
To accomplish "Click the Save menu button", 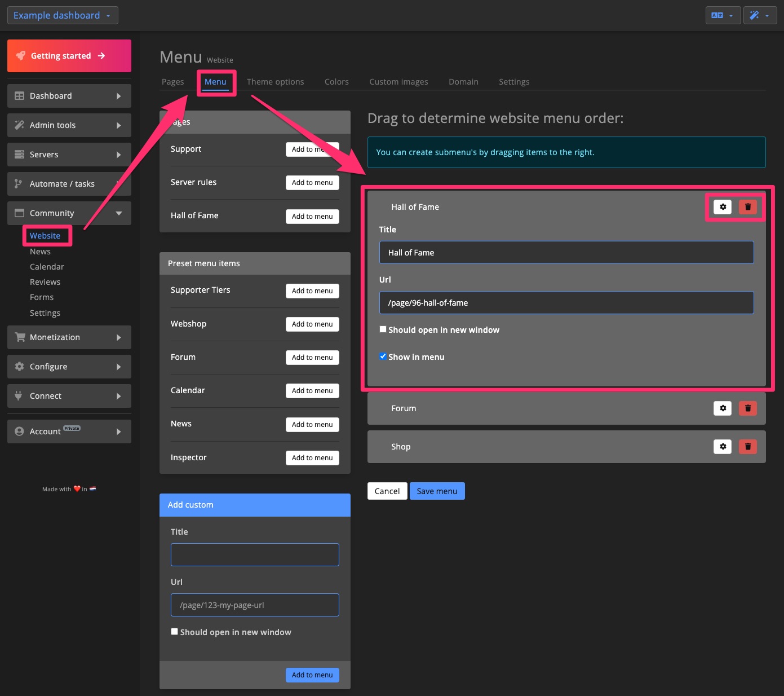I will click(437, 491).
